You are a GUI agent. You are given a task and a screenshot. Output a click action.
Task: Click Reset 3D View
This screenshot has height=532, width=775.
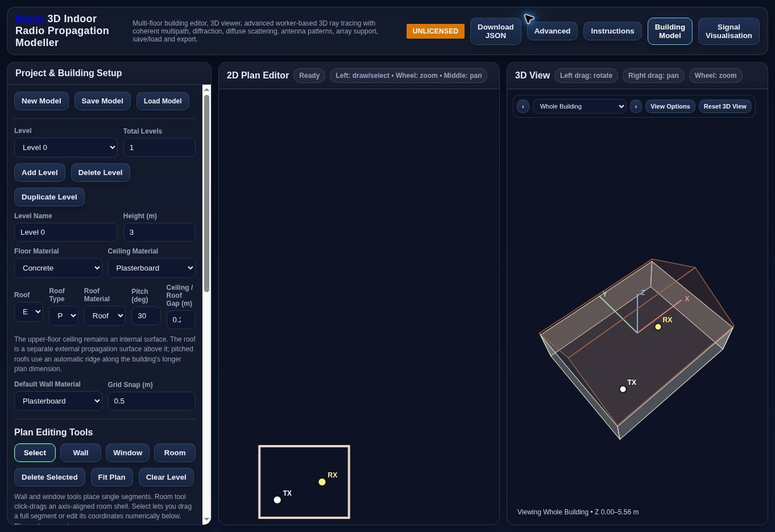[x=725, y=106]
